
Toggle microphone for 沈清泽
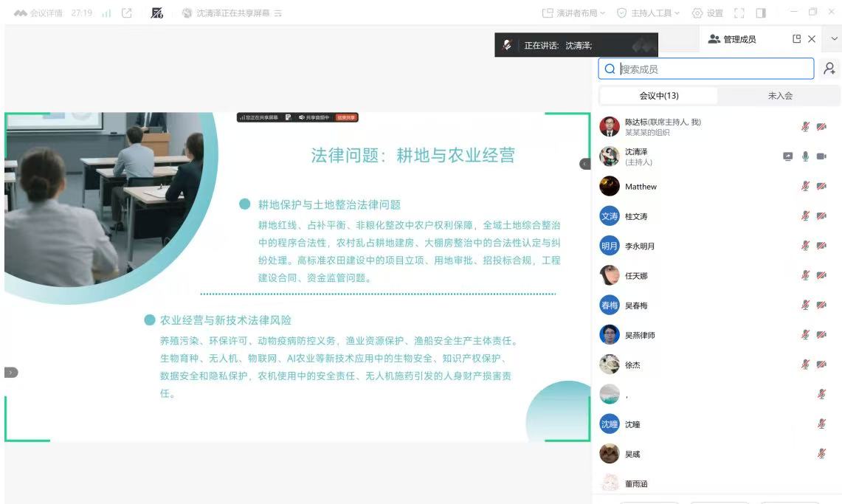click(805, 156)
